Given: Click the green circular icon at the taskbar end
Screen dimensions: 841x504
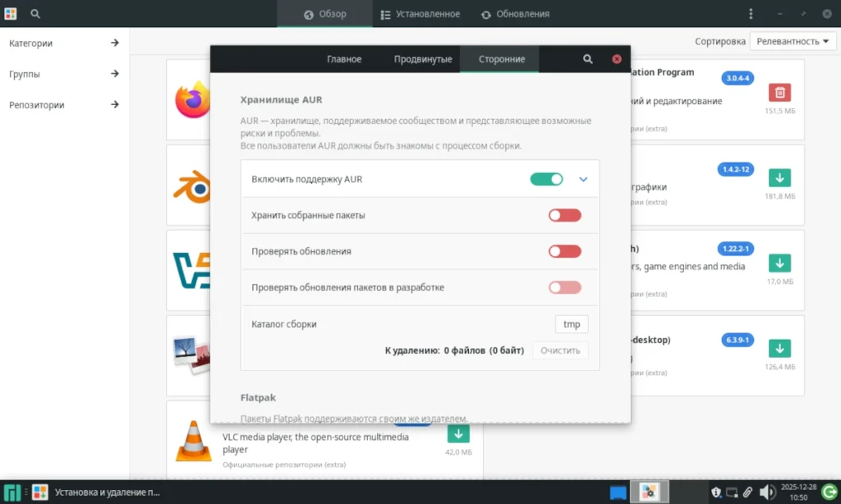Looking at the screenshot, I should pos(830,492).
